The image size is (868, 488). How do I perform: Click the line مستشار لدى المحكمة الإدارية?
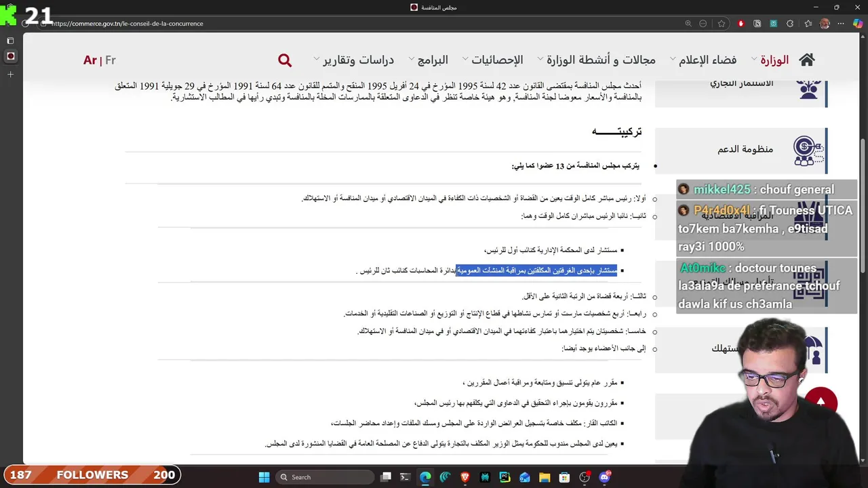pyautogui.click(x=551, y=250)
